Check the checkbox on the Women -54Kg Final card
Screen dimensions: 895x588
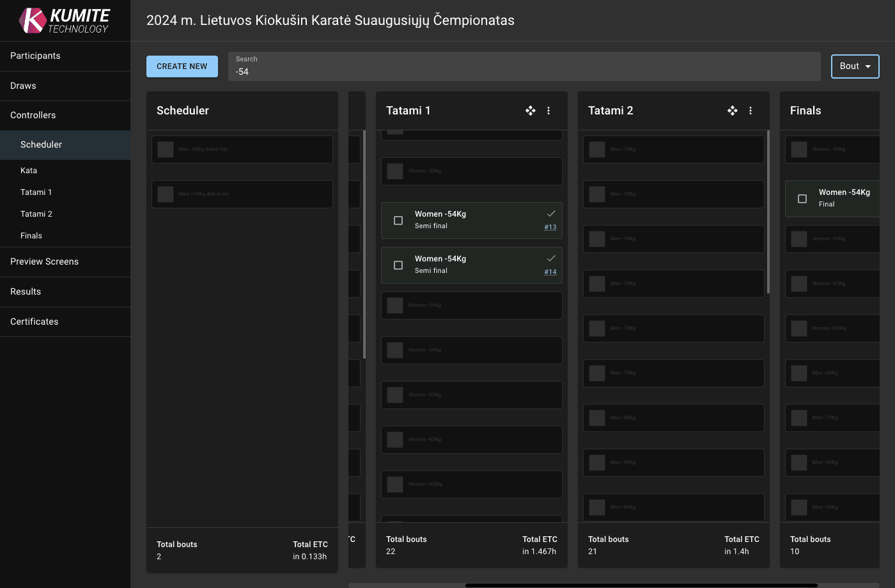click(802, 199)
